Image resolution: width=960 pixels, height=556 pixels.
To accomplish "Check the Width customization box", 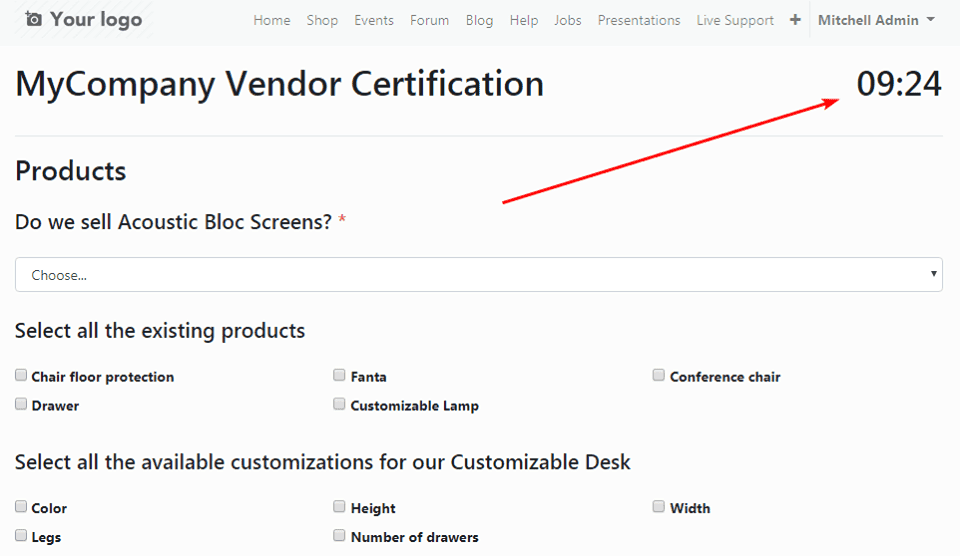I will click(659, 506).
